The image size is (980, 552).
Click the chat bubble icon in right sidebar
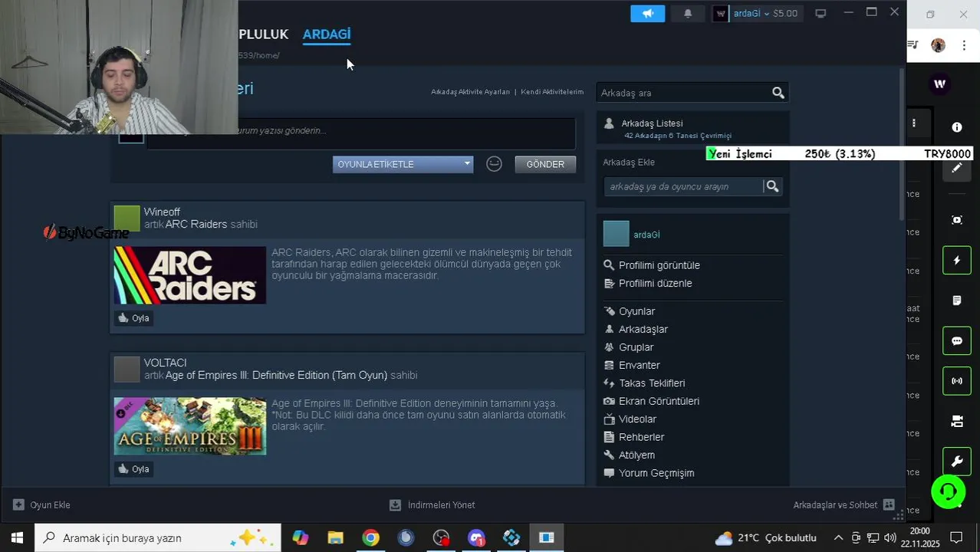pos(957,341)
